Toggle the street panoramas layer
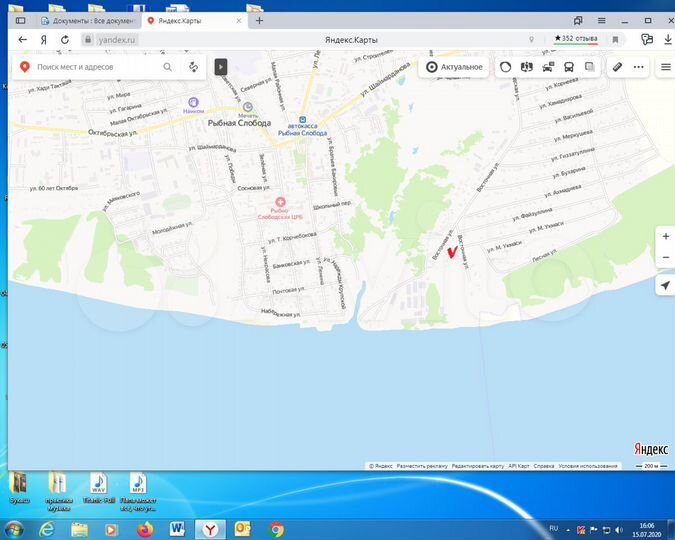675x540 pixels. click(527, 67)
